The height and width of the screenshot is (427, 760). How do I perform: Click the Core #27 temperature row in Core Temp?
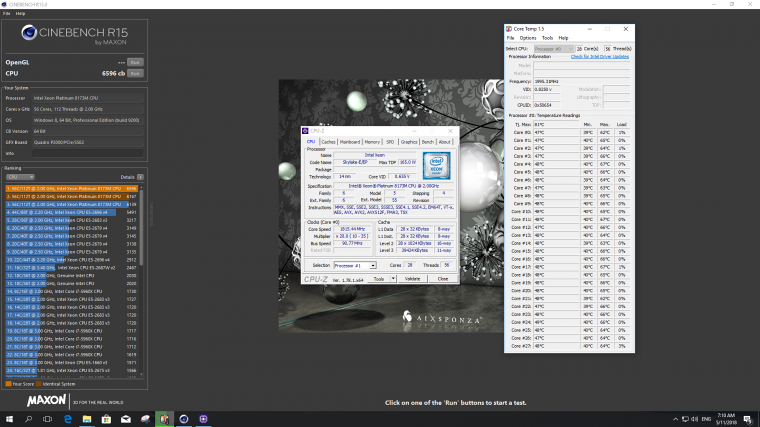point(569,346)
